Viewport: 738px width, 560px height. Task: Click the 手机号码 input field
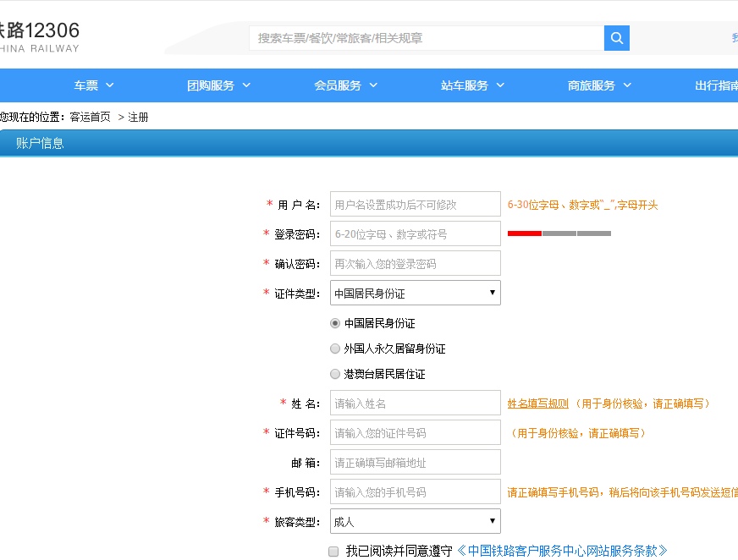pyautogui.click(x=415, y=491)
